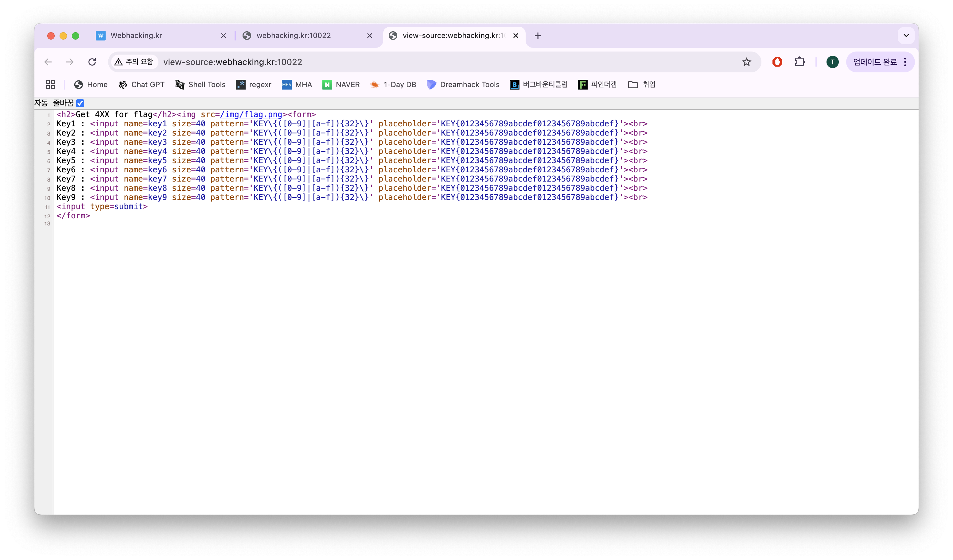This screenshot has height=560, width=953.
Task: Open the Dreamhack Tools bookmark
Action: [463, 85]
